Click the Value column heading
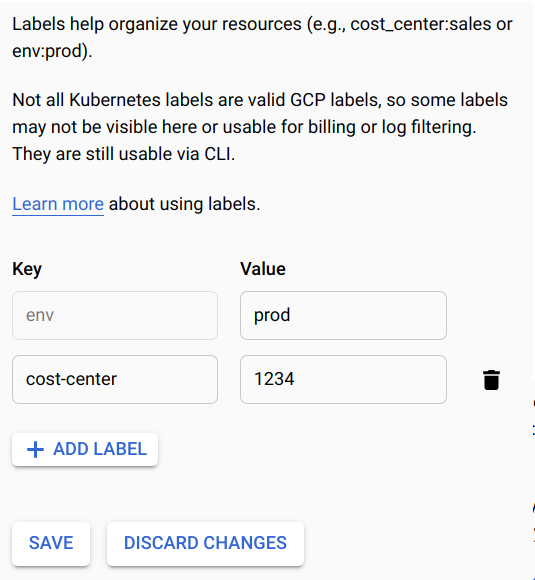535x580 pixels. 263,269
